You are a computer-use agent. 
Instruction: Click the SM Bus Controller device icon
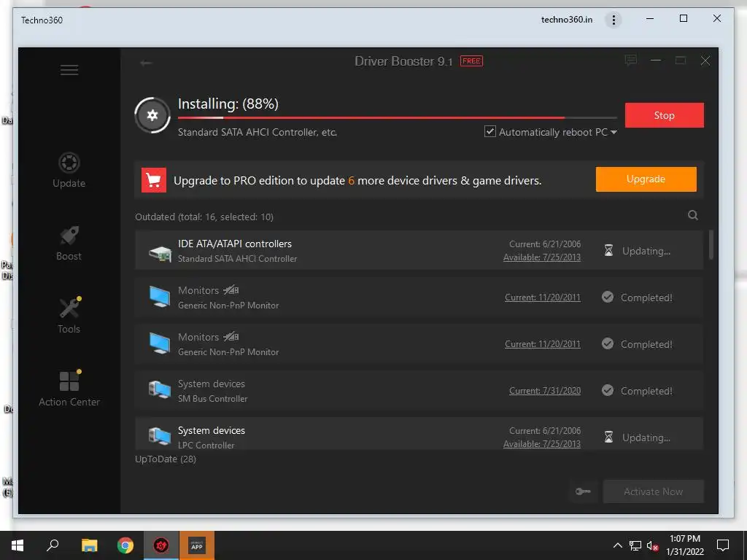point(160,390)
